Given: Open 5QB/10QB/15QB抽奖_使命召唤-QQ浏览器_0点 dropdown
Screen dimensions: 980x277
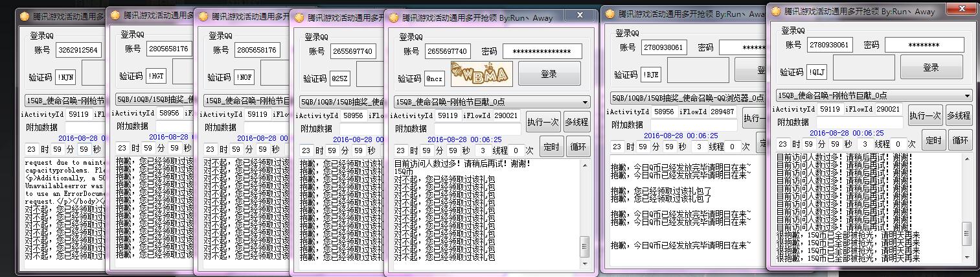Looking at the screenshot, I should point(687,98).
